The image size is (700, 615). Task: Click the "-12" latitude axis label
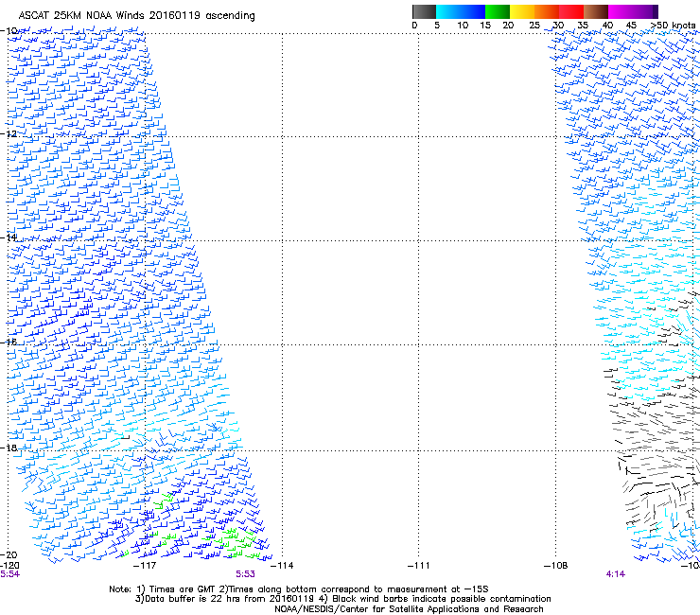(x=9, y=134)
